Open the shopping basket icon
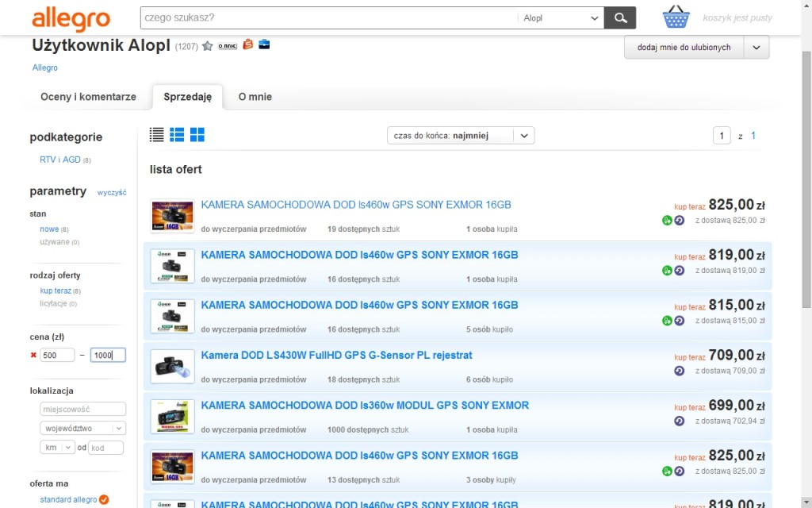This screenshot has width=812, height=508. (x=676, y=17)
